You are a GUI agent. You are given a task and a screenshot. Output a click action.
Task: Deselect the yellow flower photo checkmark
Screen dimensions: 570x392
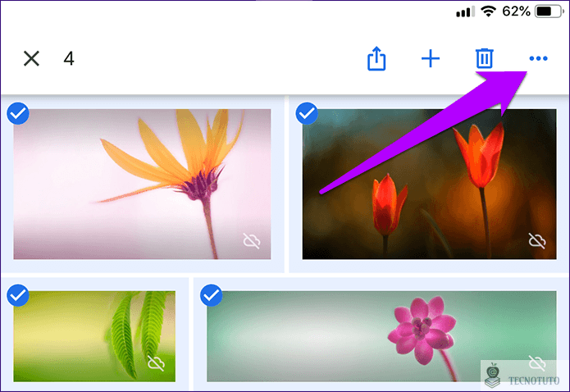18,113
